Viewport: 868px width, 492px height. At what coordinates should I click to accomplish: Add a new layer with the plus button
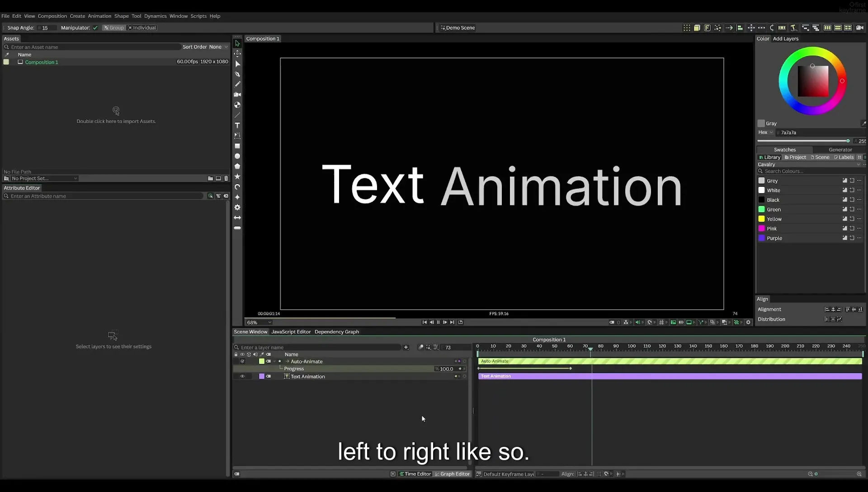(406, 347)
